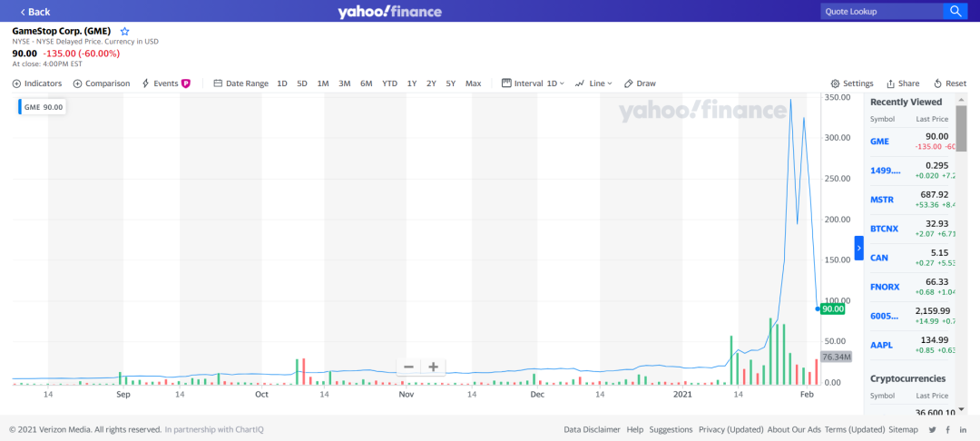Screen dimensions: 980x441
Task: Click the pink premium badge next to Events
Action: (x=186, y=83)
